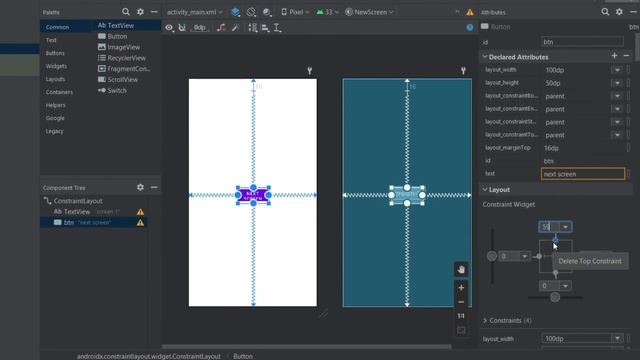Select the Containers palette category
The width and height of the screenshot is (640, 360).
(x=59, y=92)
